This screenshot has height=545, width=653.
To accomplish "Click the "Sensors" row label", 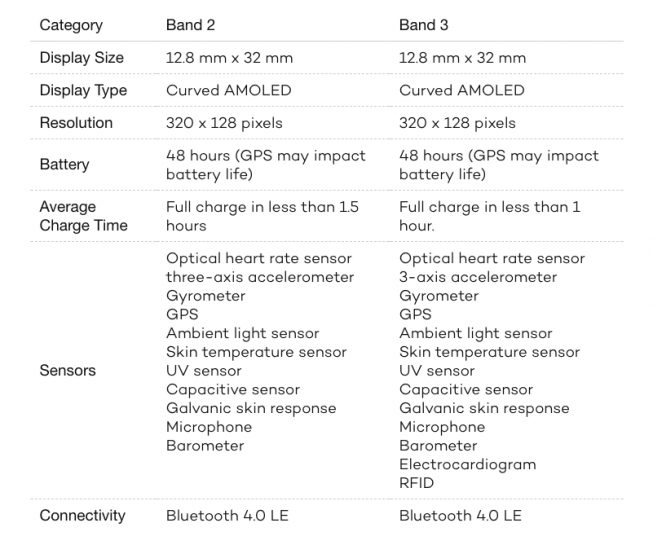I will (68, 371).
